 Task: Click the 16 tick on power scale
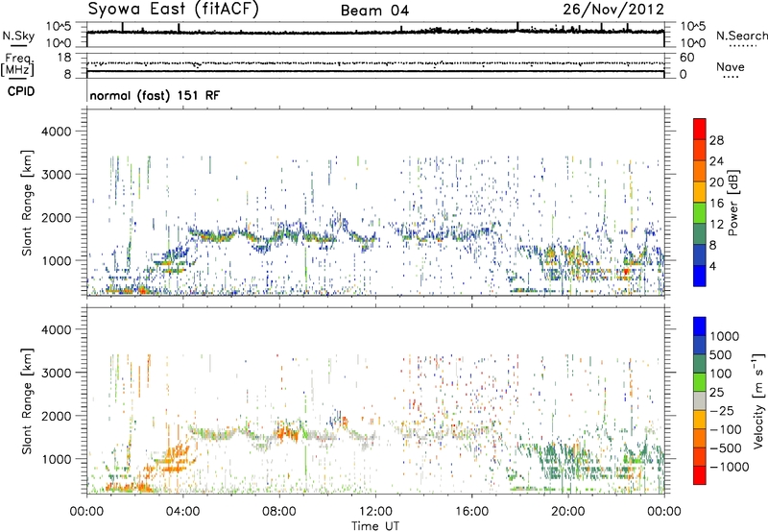[x=716, y=204]
